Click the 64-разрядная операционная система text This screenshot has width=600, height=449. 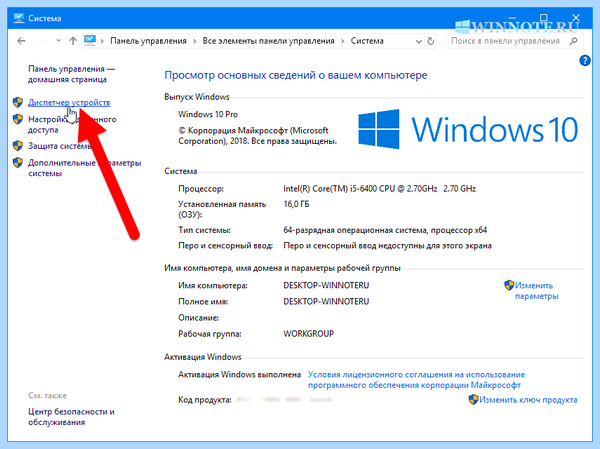[385, 230]
